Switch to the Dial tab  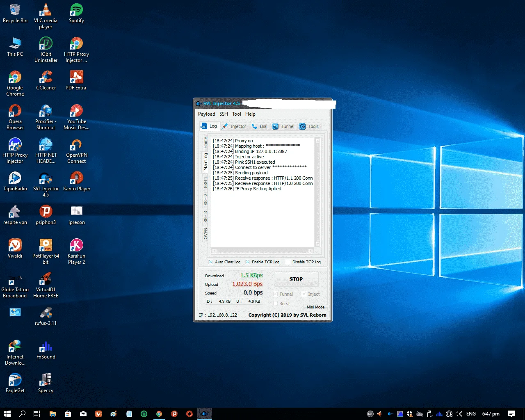point(260,126)
